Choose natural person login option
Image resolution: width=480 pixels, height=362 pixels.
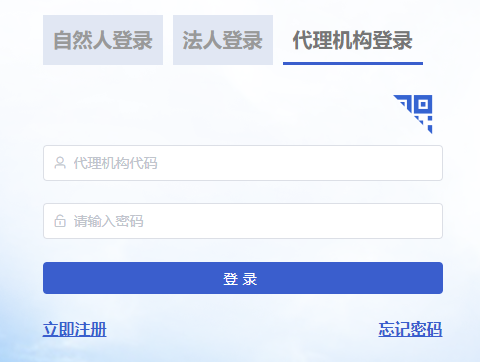click(x=103, y=40)
